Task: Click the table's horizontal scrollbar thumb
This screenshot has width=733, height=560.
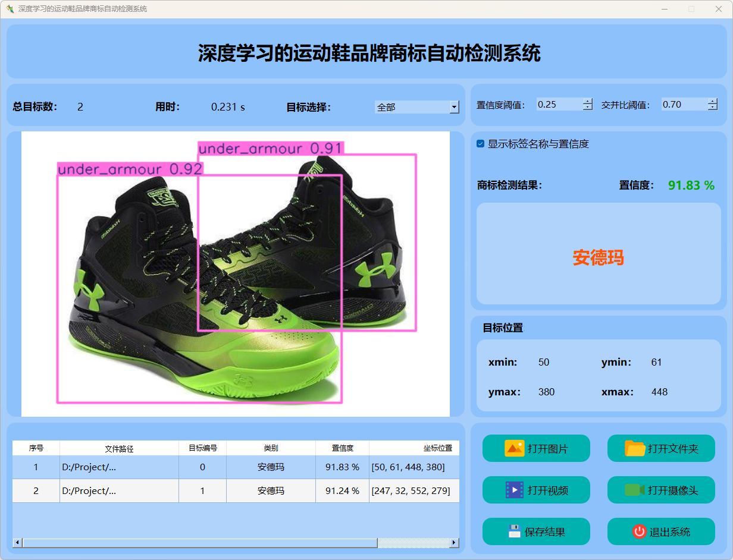Action: [x=200, y=543]
